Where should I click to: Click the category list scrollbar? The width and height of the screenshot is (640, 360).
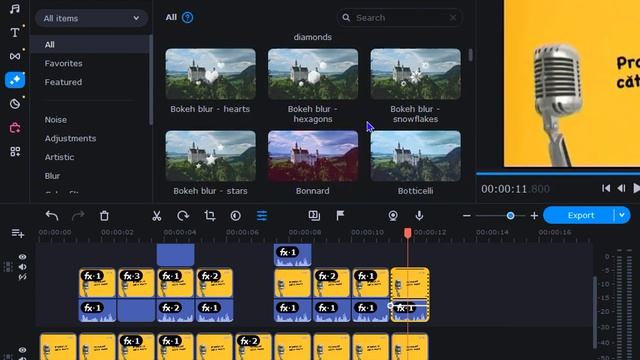pos(151,80)
